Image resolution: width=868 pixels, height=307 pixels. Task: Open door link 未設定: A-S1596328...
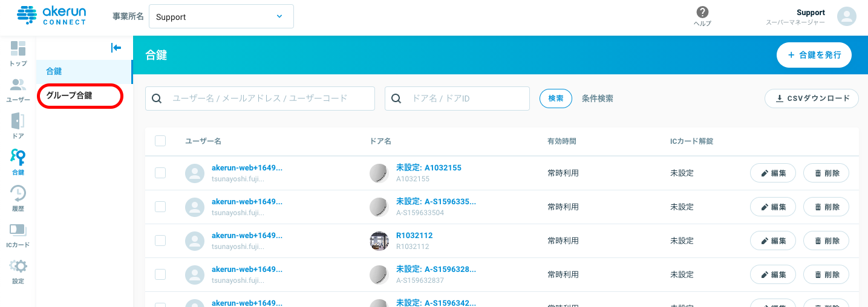[436, 270]
